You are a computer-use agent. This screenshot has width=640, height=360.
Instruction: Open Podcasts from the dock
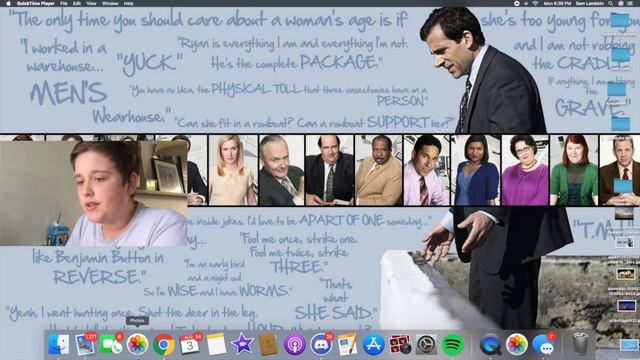(295, 345)
